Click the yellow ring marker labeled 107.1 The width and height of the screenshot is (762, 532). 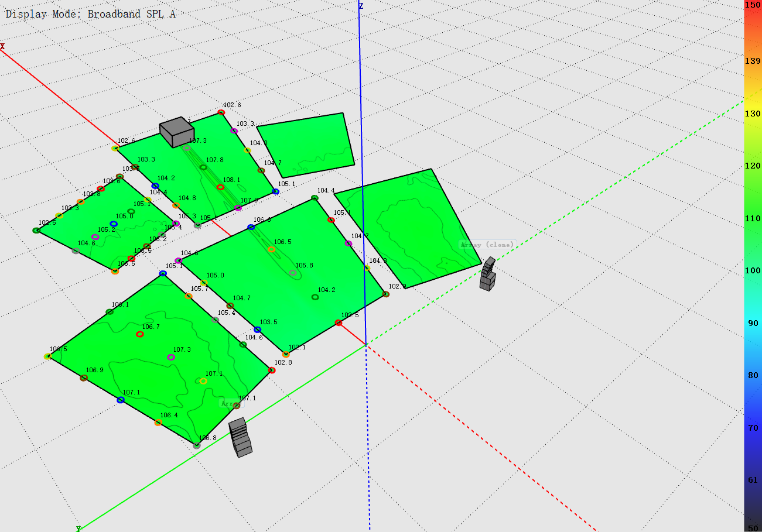[203, 381]
